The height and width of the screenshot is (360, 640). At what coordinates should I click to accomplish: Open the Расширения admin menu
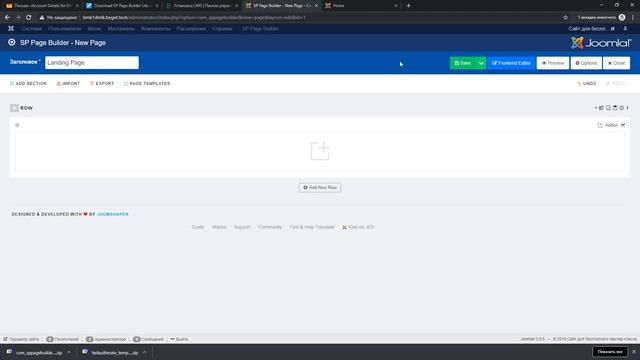coord(191,29)
